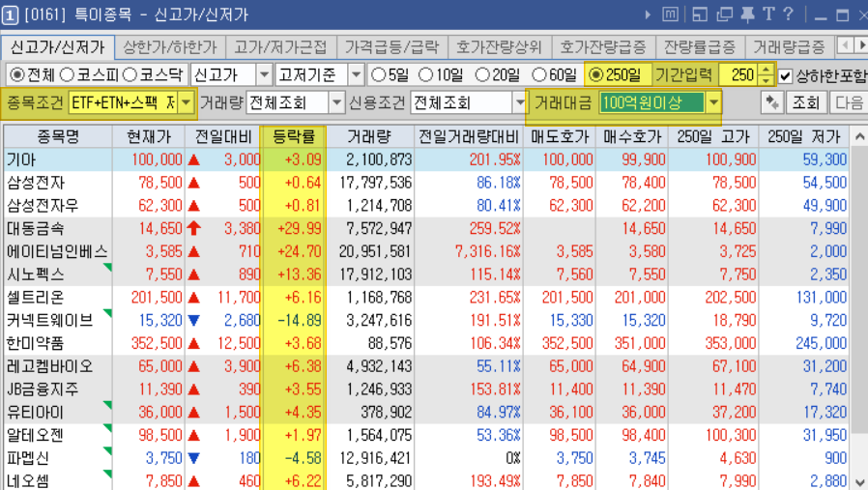
Task: Sort by the 종목명 column header
Action: click(58, 137)
